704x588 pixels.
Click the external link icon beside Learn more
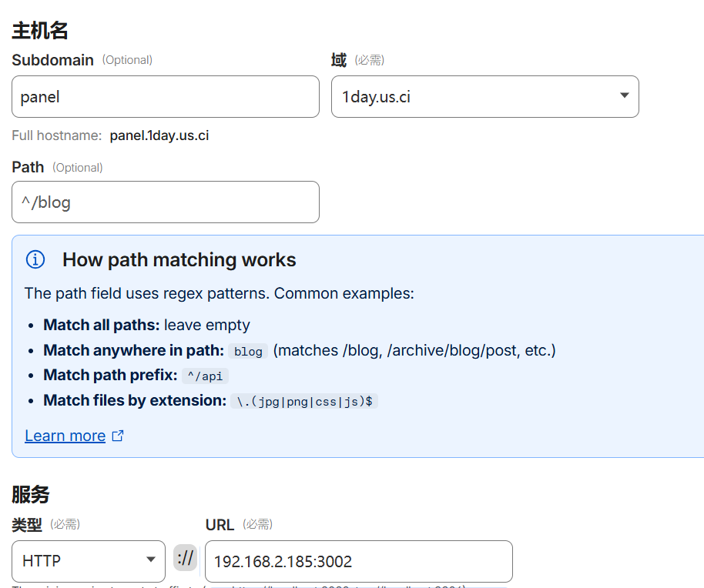click(118, 436)
